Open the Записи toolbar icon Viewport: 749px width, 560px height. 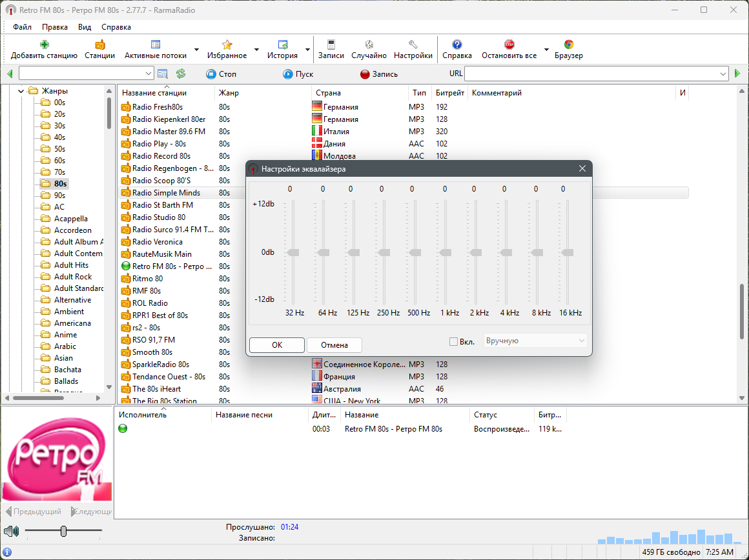331,45
